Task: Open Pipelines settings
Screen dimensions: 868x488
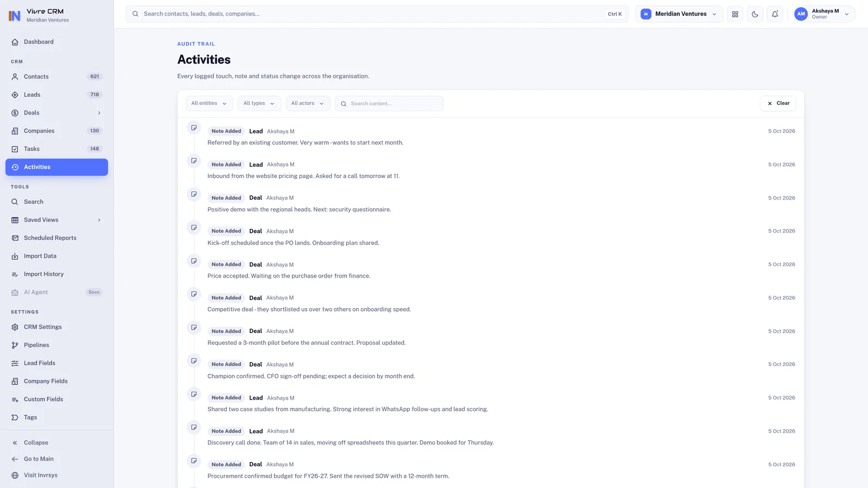Action: [56, 345]
